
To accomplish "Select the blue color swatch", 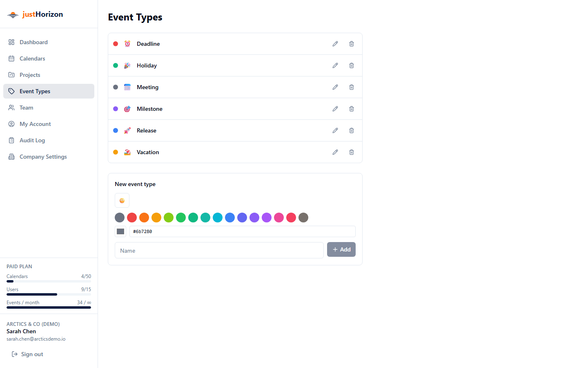I will (x=230, y=218).
